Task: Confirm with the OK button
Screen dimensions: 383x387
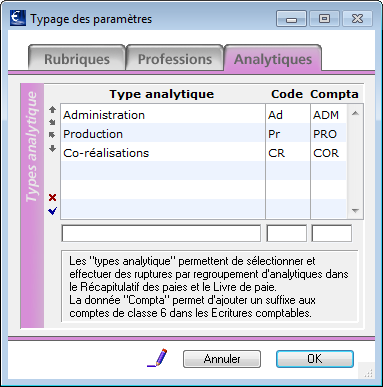Action: coord(315,359)
